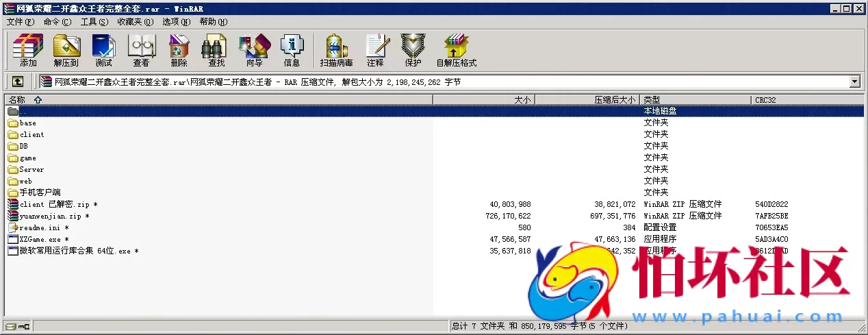
Task: Open the Help (帮助) menu
Action: click(214, 22)
